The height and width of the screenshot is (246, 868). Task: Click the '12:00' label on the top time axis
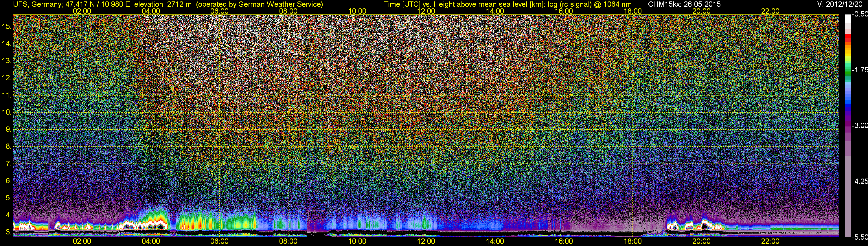(426, 11)
